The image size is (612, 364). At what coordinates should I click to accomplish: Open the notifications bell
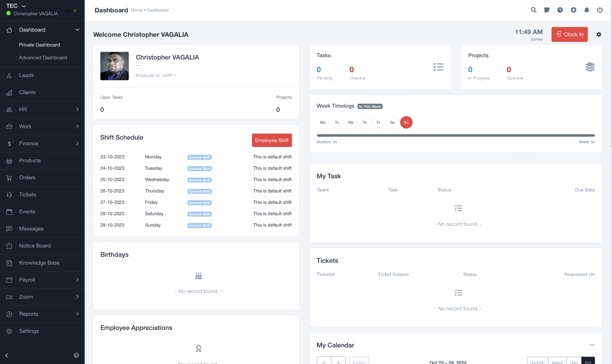[x=587, y=10]
